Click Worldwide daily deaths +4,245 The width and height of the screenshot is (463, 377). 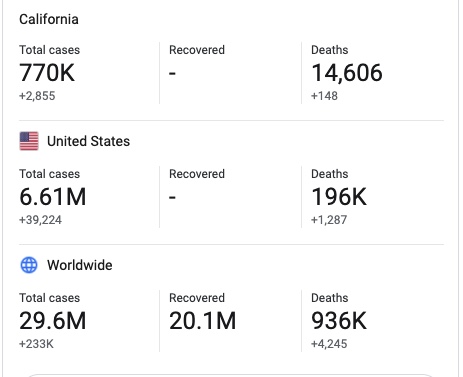pyautogui.click(x=329, y=344)
